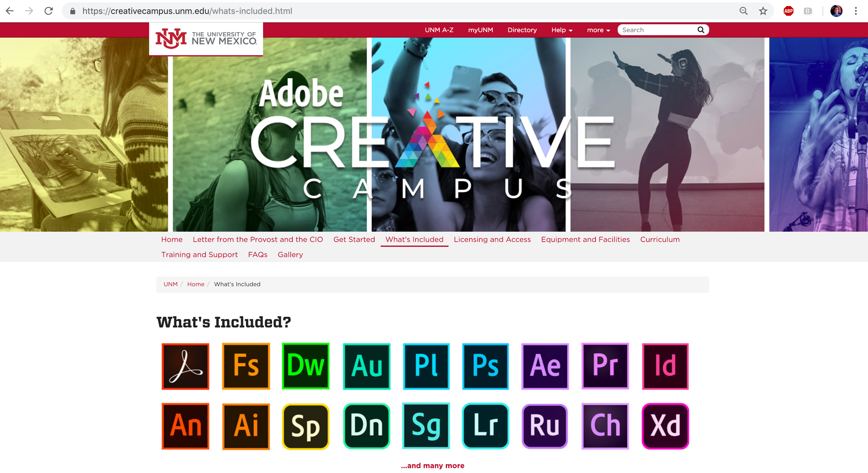The image size is (868, 473).
Task: Reload the page
Action: click(49, 11)
